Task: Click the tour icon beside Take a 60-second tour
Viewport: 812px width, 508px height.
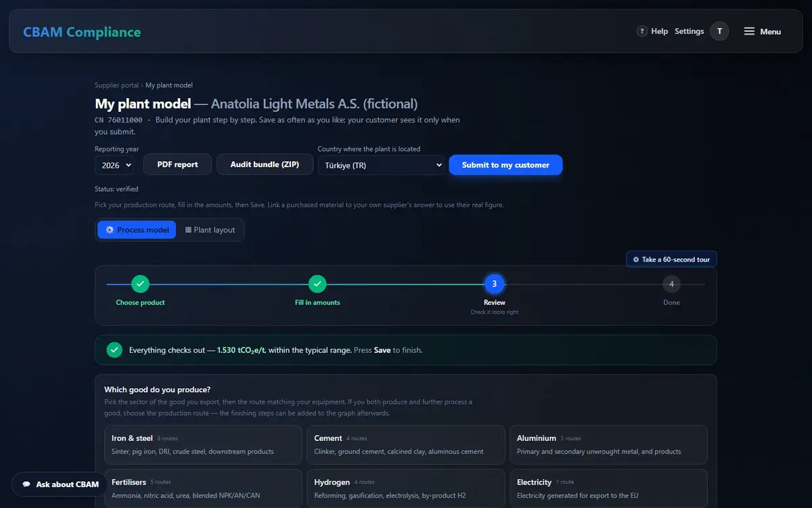Action: tap(635, 259)
